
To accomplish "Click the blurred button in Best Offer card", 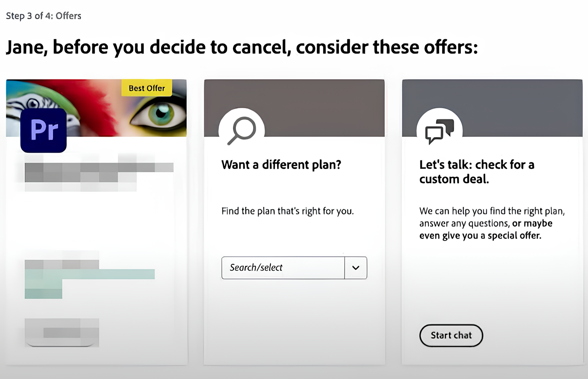I will pyautogui.click(x=62, y=333).
